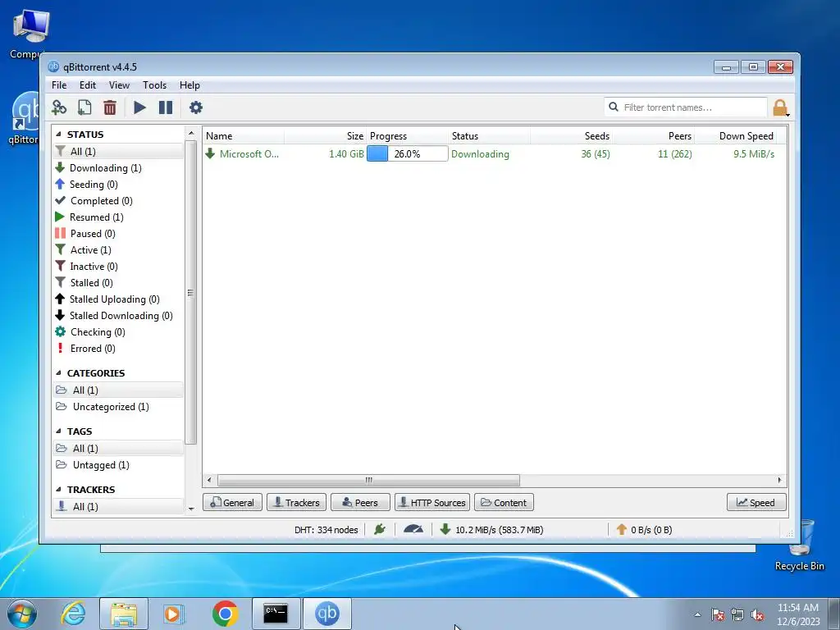Click the green download speed arrow icon

coord(445,529)
